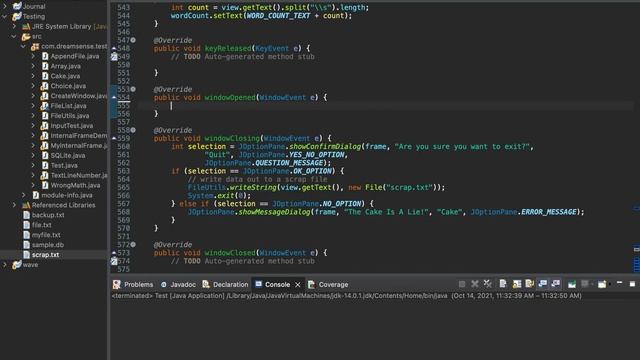Clear the Console output

pyautogui.click(x=503, y=284)
